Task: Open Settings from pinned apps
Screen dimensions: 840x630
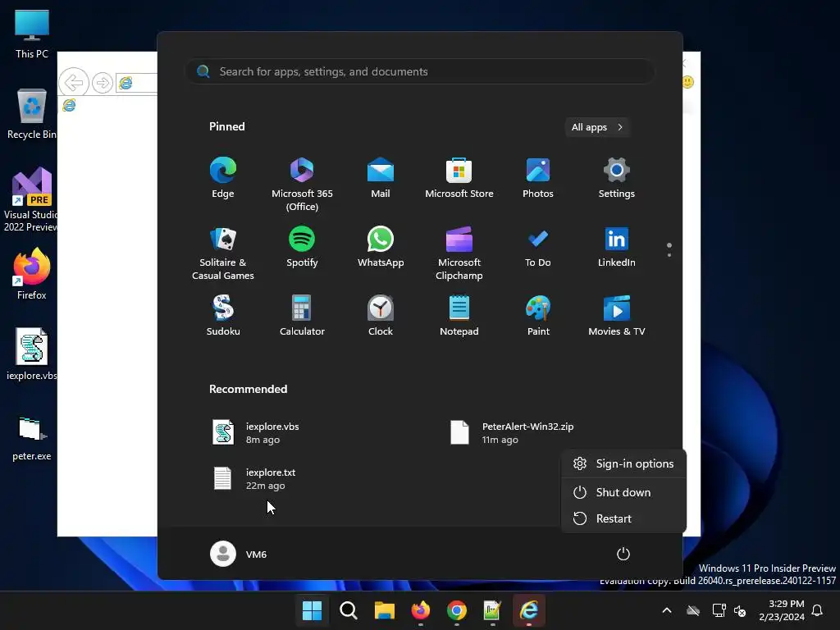Action: 617,178
